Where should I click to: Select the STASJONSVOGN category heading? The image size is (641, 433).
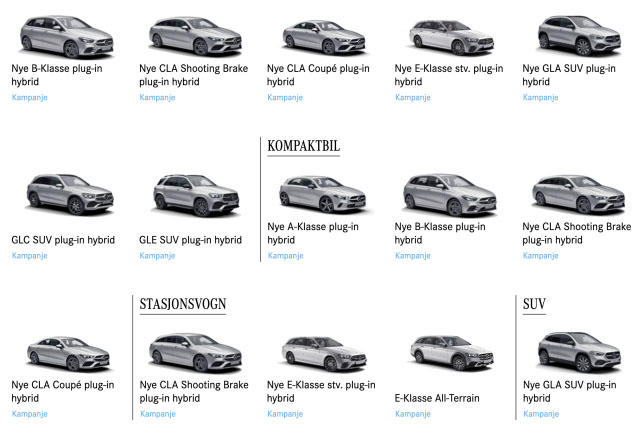click(183, 304)
